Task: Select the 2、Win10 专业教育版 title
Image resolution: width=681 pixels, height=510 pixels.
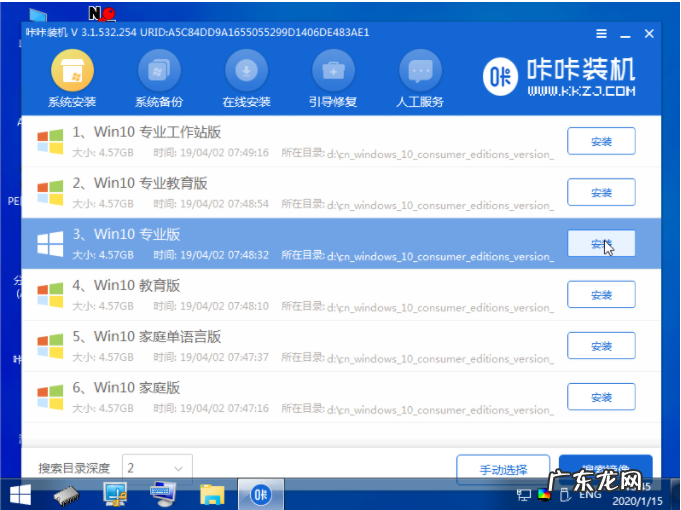Action: point(140,183)
